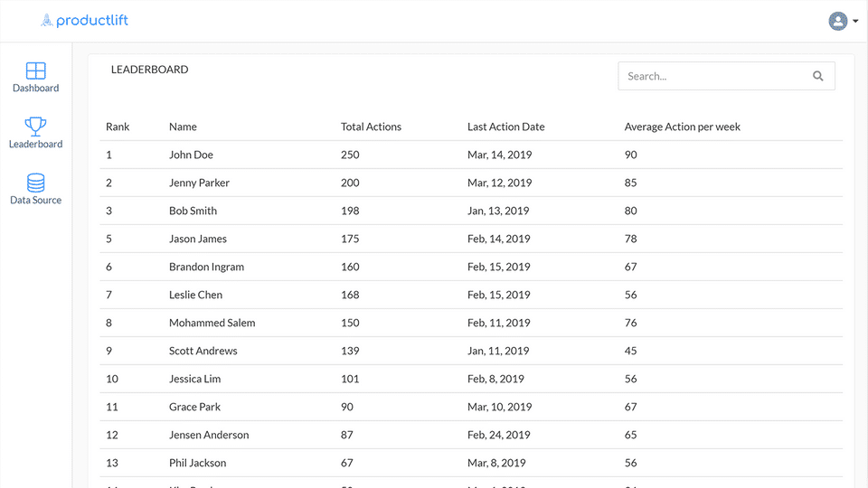Click Mohammed Salem's weekly average 76

click(x=630, y=324)
